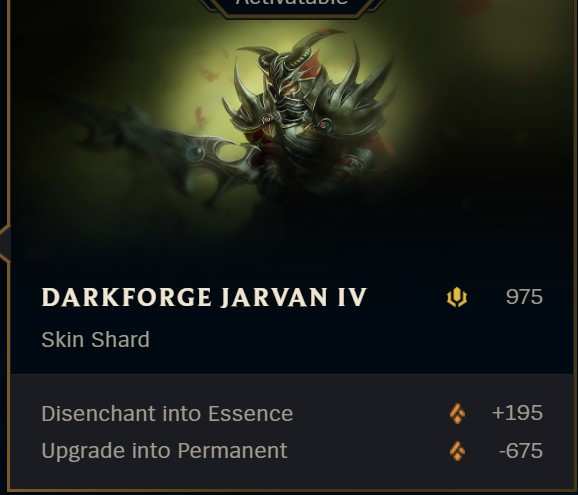Choose Disenchant into Essence

[x=167, y=414]
